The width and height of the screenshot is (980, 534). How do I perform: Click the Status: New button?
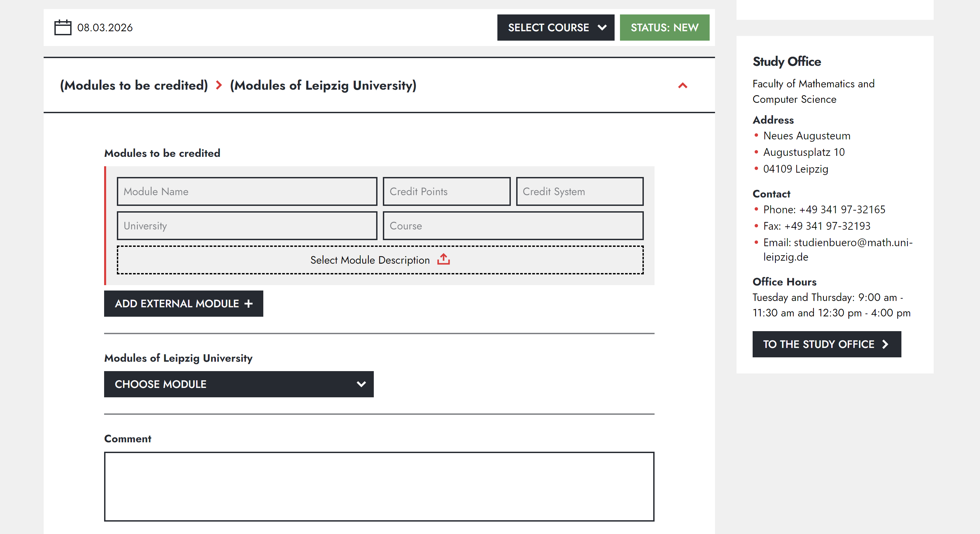click(664, 28)
